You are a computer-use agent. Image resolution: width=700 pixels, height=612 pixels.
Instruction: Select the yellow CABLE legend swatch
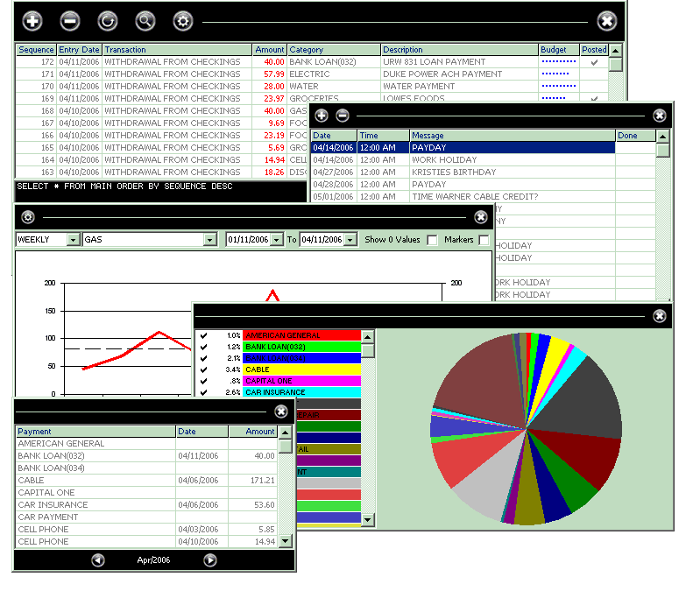(301, 369)
